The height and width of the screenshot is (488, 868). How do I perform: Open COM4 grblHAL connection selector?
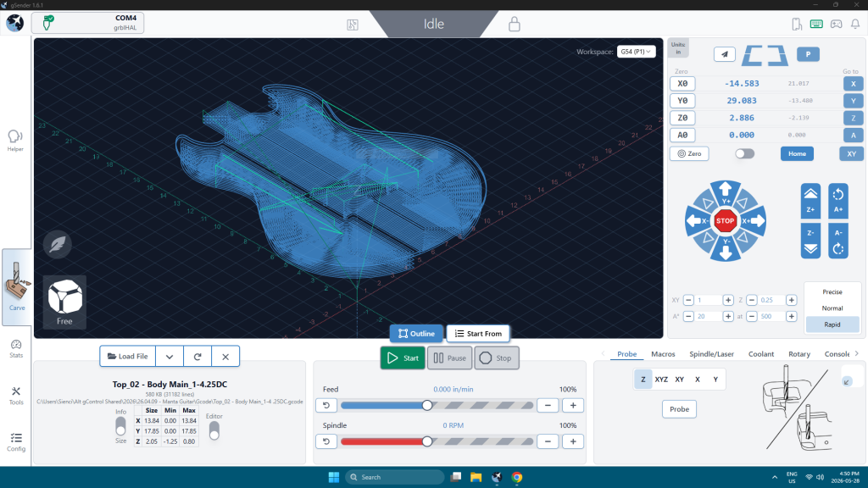pos(88,23)
